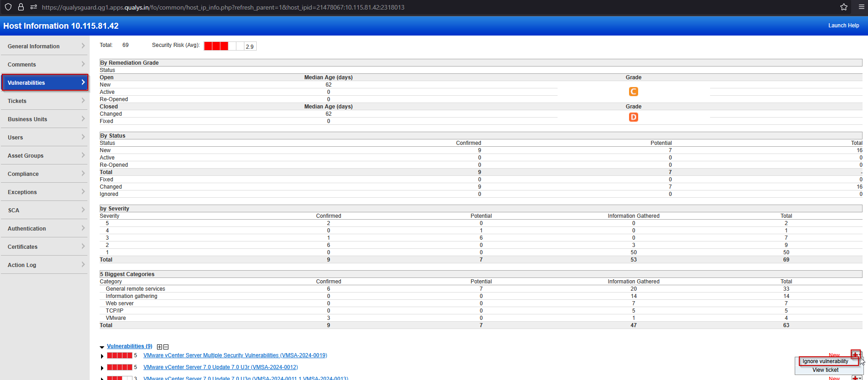Screen dimensions: 868x380
Task: Click the collapse-all minus icon beside Vulnerabilities (9)
Action: [x=166, y=347]
